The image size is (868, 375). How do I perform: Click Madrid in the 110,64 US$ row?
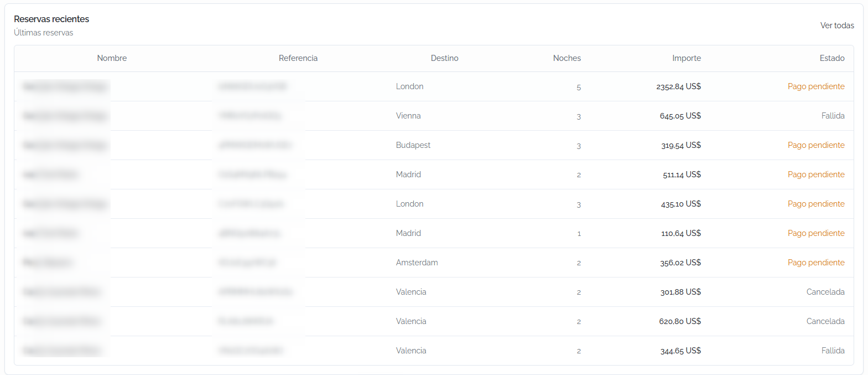pos(409,233)
